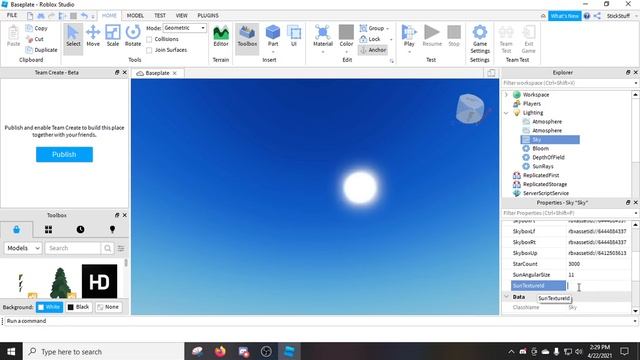Enable the Join Surfaces checkbox
The image size is (640, 360).
pyautogui.click(x=149, y=50)
